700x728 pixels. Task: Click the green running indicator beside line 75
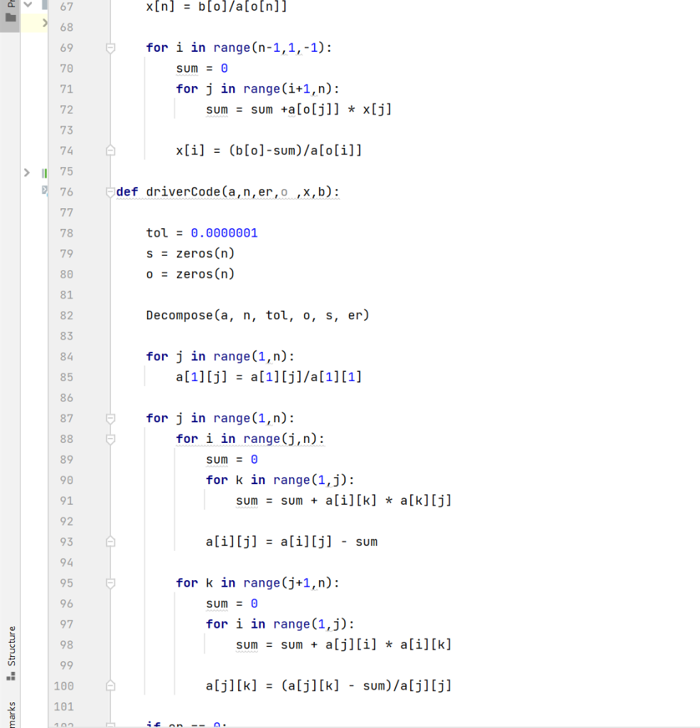pos(44,171)
